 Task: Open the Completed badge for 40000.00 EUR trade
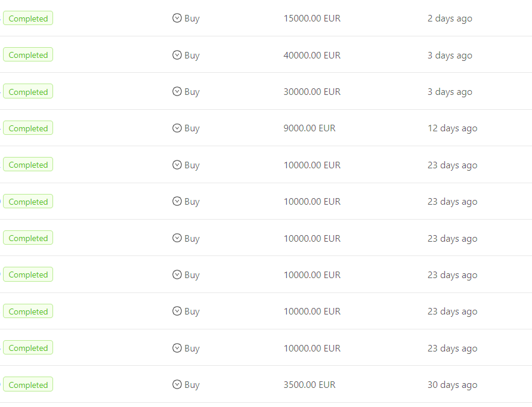coord(28,55)
